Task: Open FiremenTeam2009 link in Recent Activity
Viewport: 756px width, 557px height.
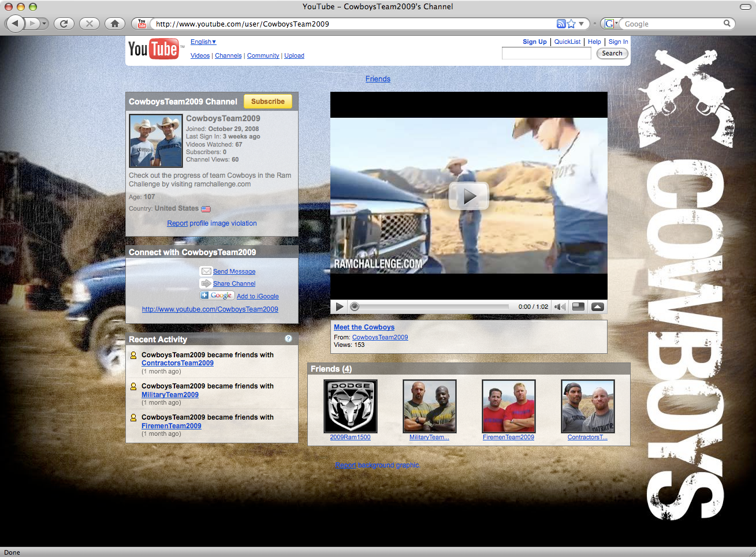Action: [x=172, y=426]
